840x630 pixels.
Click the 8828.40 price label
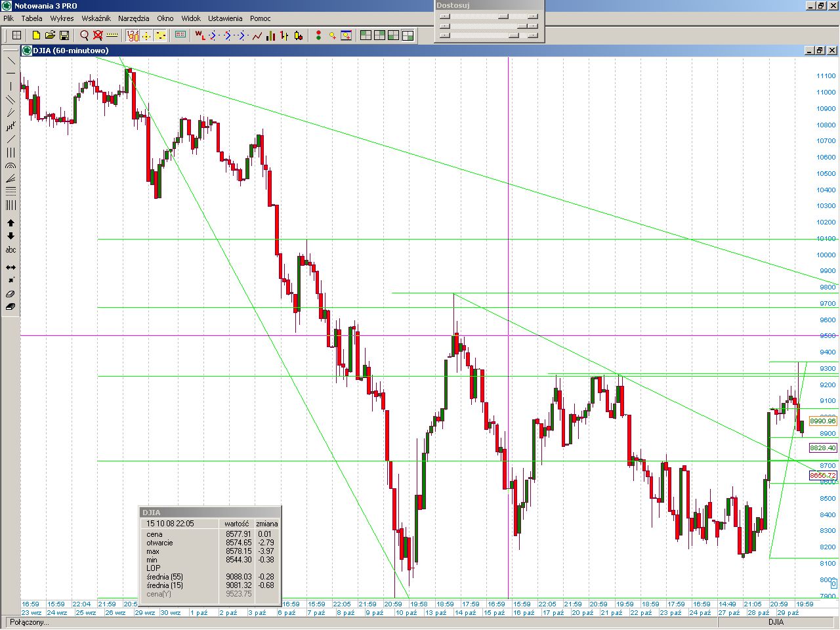pyautogui.click(x=823, y=448)
